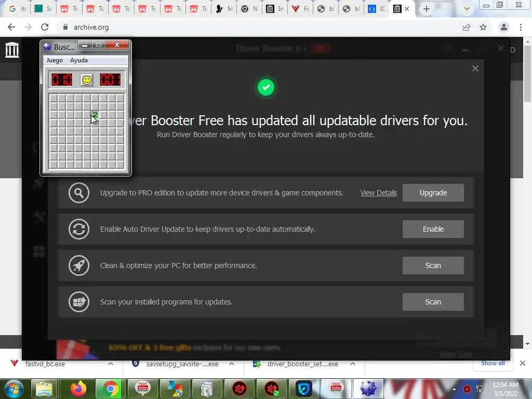Minimize the Minesweeper window
Viewport: 532px width, 399px height.
tap(85, 45)
